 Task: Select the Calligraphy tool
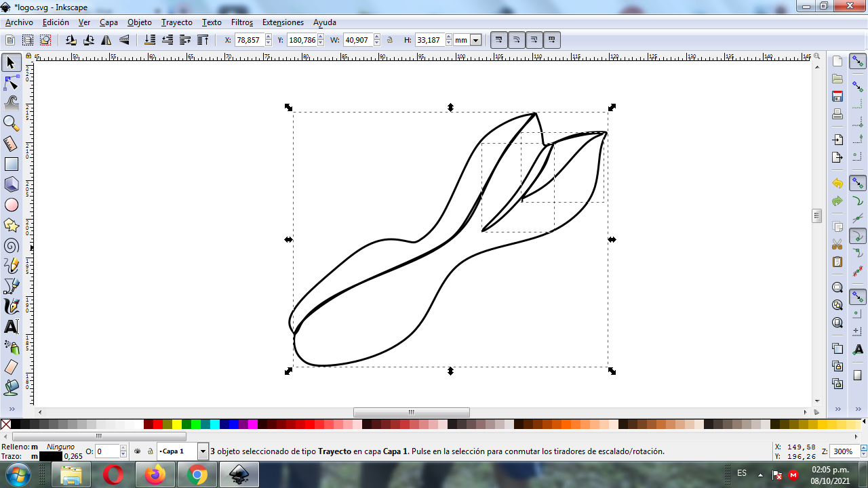[11, 306]
